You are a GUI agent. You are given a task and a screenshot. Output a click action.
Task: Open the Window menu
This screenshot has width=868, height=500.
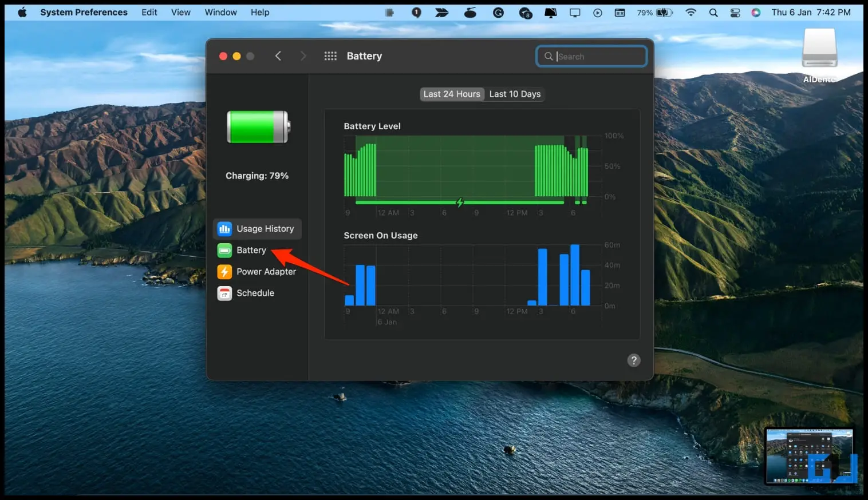coord(220,12)
